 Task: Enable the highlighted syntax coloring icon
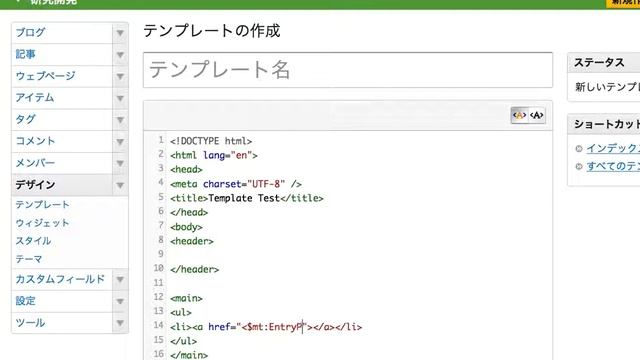click(519, 116)
